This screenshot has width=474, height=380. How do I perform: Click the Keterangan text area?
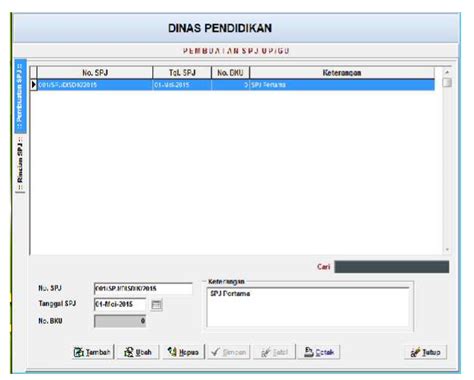click(308, 307)
